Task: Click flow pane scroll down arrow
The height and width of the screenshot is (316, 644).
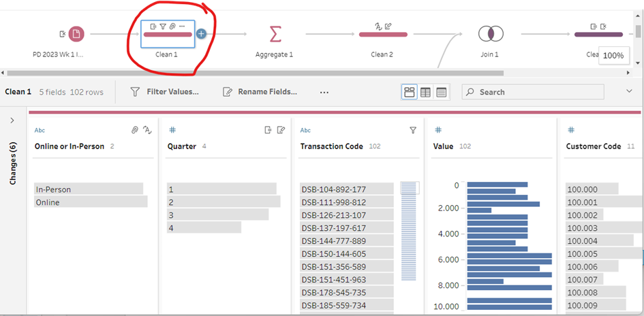Action: 637,63
